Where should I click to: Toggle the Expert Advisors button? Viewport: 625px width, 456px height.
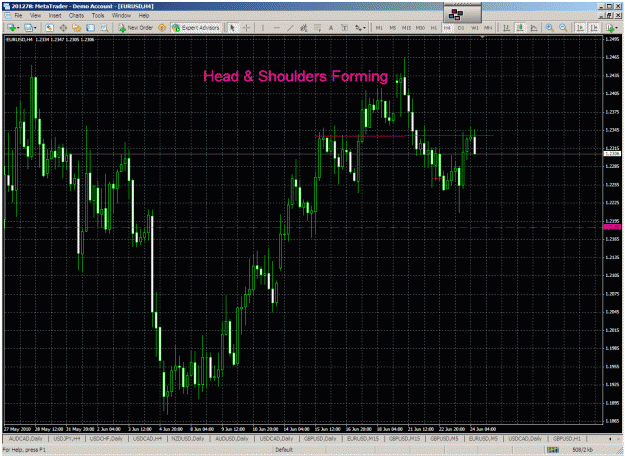(x=196, y=28)
